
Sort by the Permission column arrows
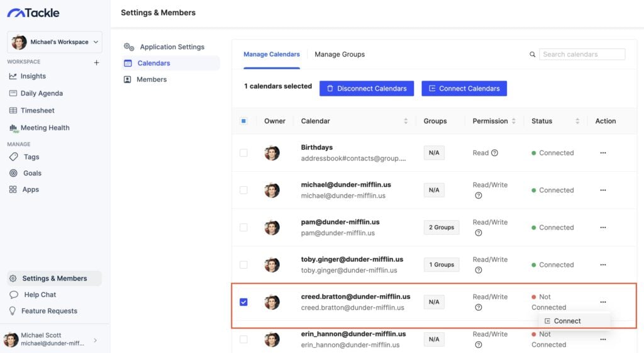pos(513,121)
